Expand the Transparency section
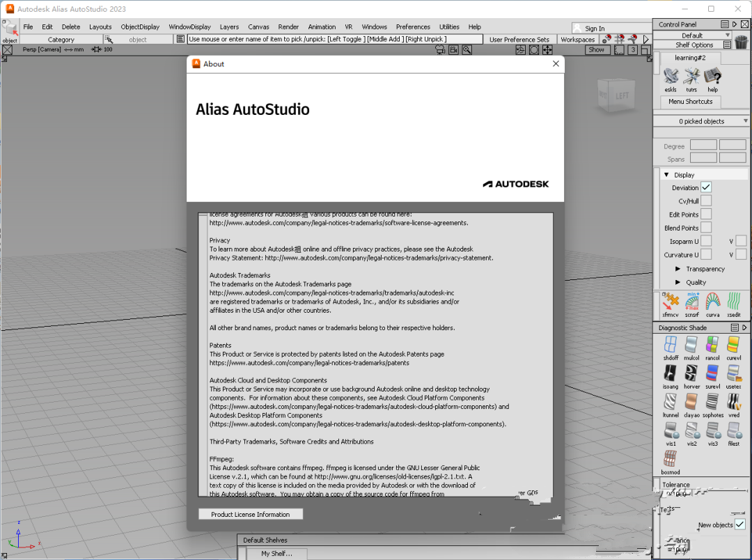This screenshot has width=752, height=560. pyautogui.click(x=677, y=269)
